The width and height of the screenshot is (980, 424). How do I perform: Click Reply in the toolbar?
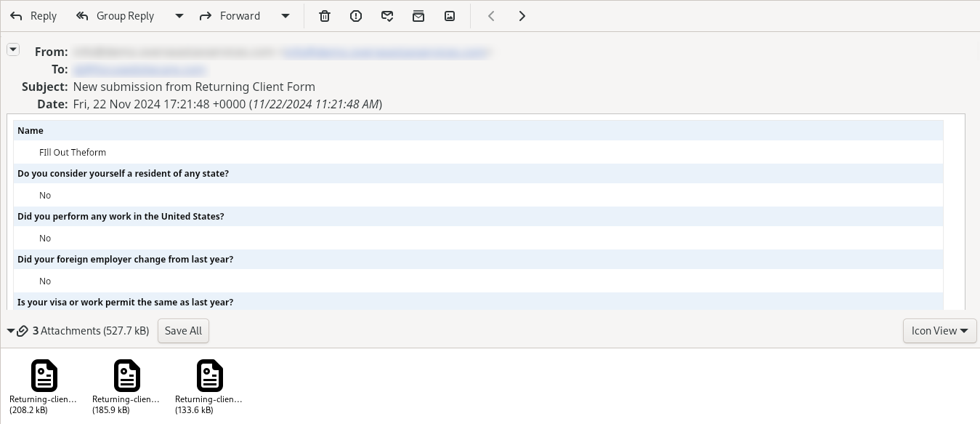pyautogui.click(x=33, y=16)
